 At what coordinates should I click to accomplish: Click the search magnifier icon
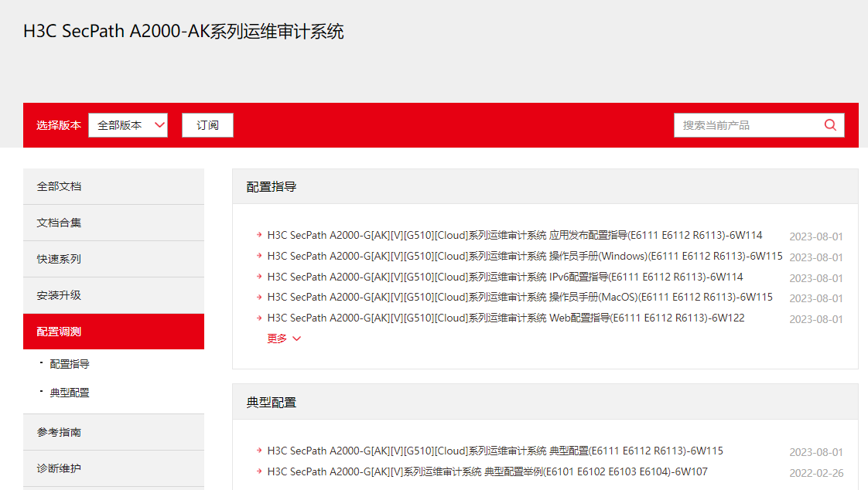[x=830, y=125]
